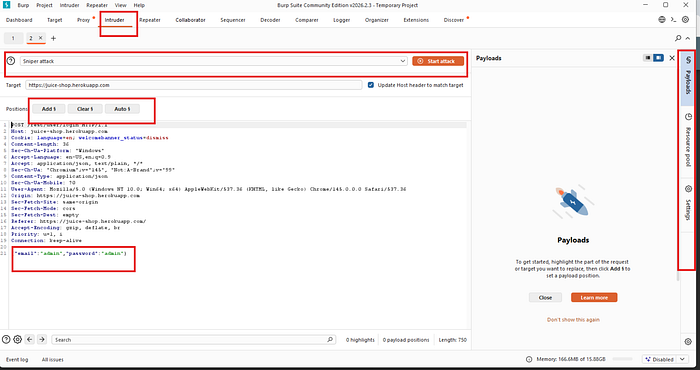Click the memory info icon

tap(529, 359)
